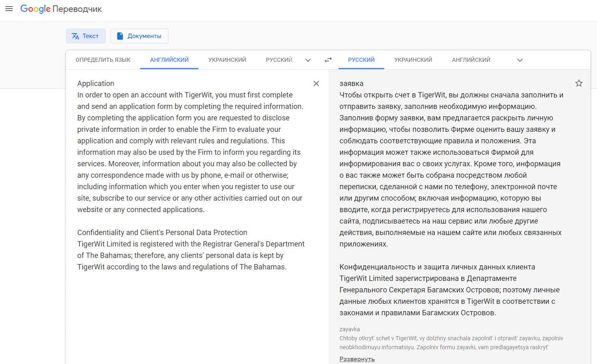
Task: Select ОПРЕДЕЛИТЬ ЯЗЫК source option
Action: (103, 60)
